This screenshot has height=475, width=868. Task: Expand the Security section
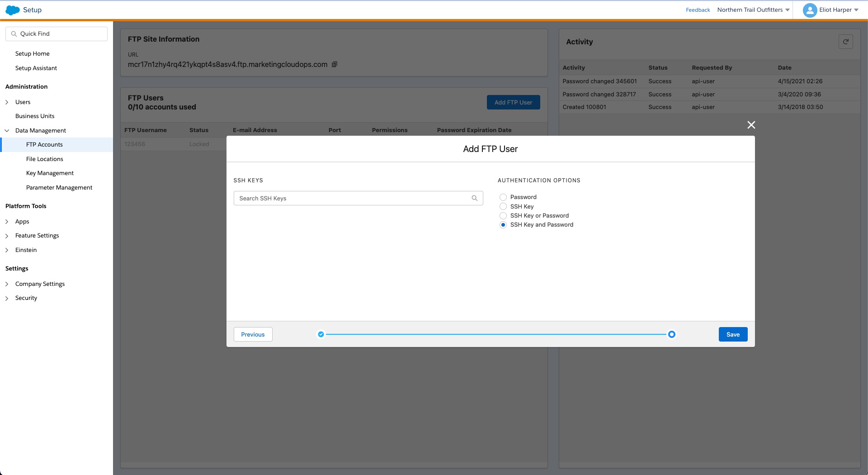point(7,298)
